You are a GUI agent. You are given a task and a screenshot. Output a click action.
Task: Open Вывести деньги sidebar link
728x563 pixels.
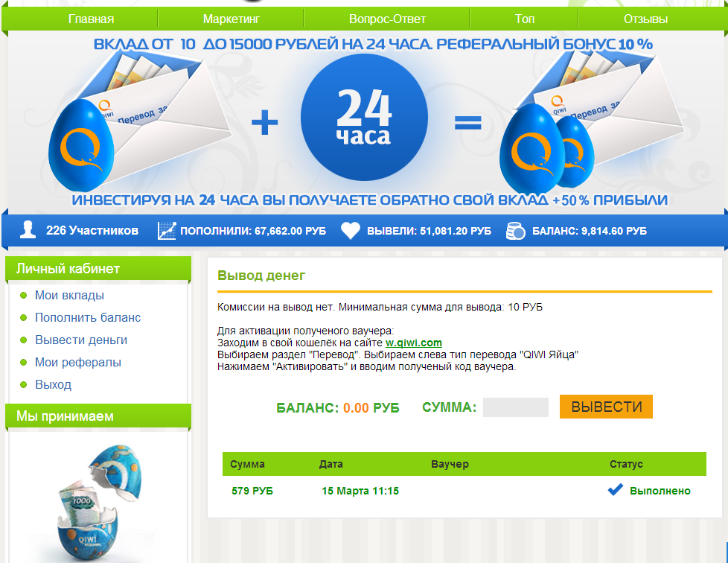coord(81,340)
